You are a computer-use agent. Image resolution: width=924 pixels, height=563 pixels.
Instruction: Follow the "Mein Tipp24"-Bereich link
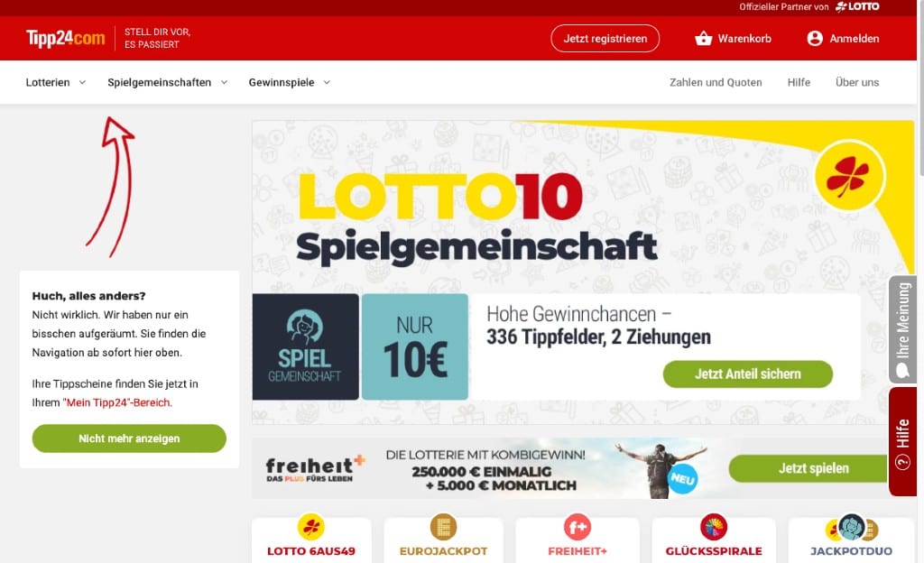(x=117, y=402)
